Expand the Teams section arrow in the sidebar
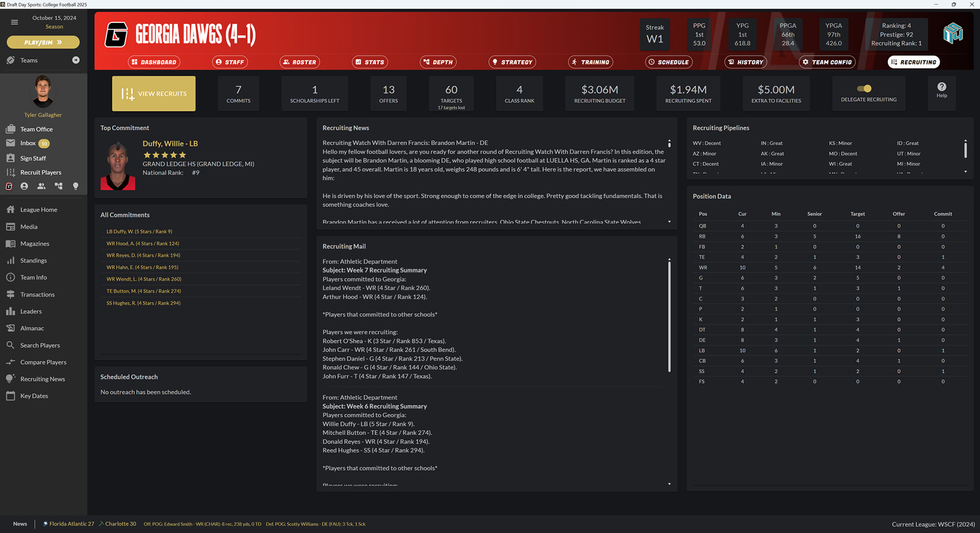 tap(76, 60)
